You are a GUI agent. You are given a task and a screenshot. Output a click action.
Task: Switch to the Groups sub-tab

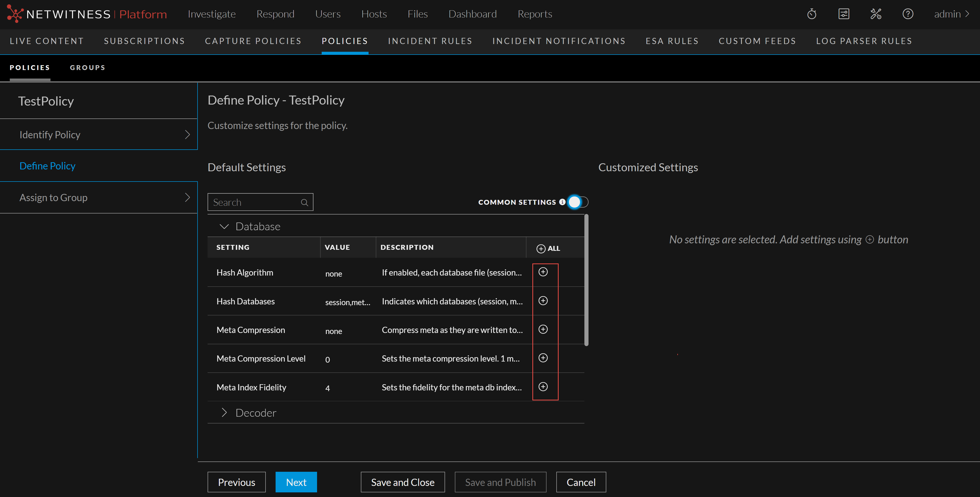(x=88, y=68)
